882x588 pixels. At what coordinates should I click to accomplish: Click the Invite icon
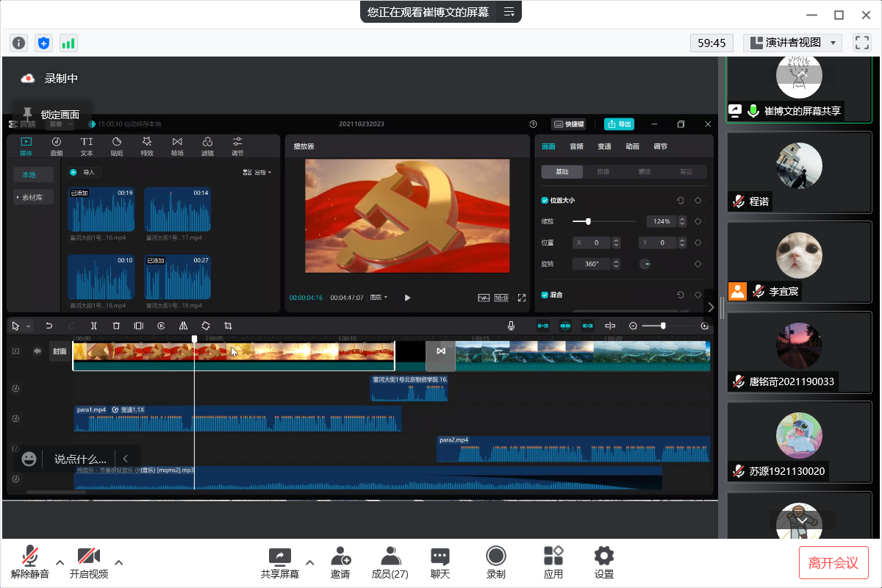coord(340,562)
